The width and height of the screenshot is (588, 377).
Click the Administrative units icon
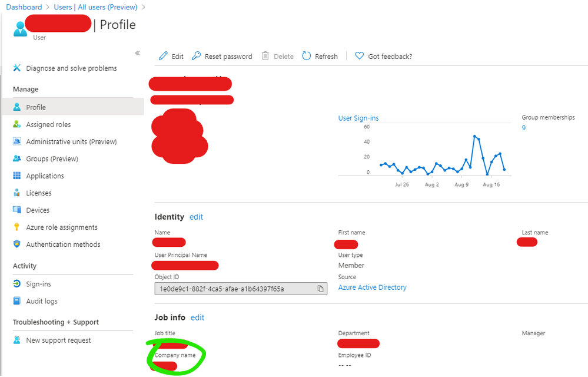(17, 141)
